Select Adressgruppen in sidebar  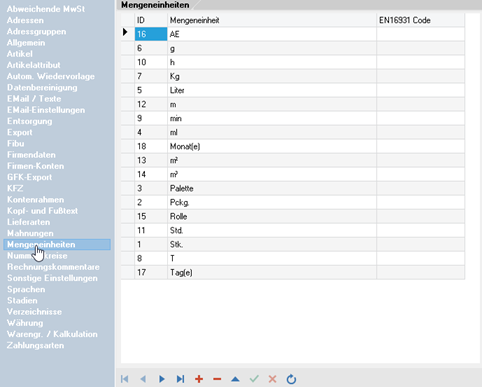coord(36,32)
